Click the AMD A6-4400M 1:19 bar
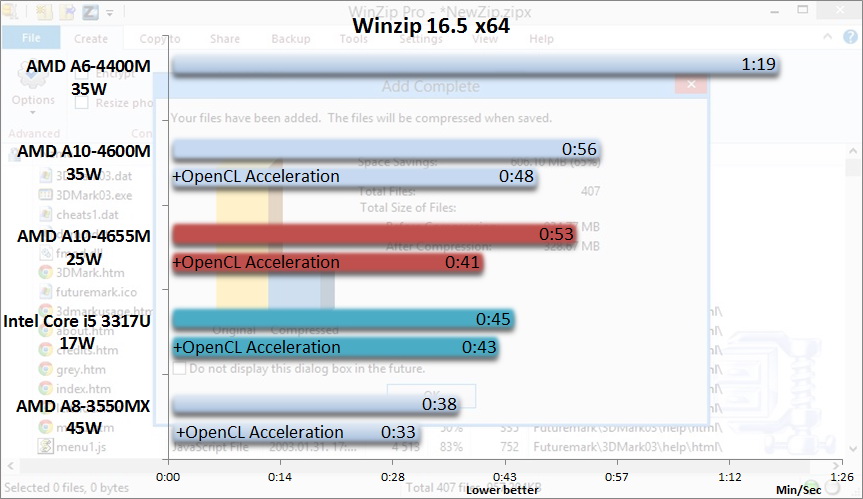 476,65
